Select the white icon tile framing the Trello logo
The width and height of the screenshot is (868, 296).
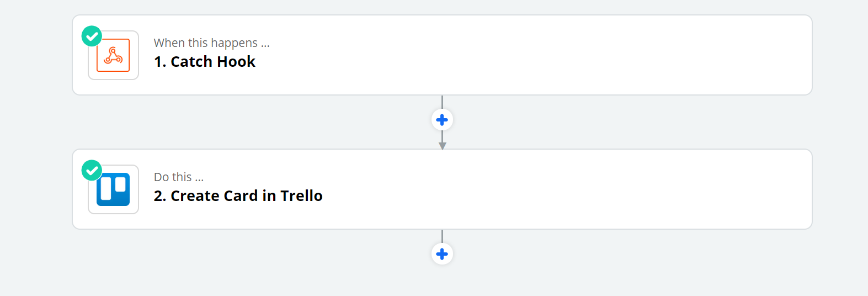coord(113,189)
